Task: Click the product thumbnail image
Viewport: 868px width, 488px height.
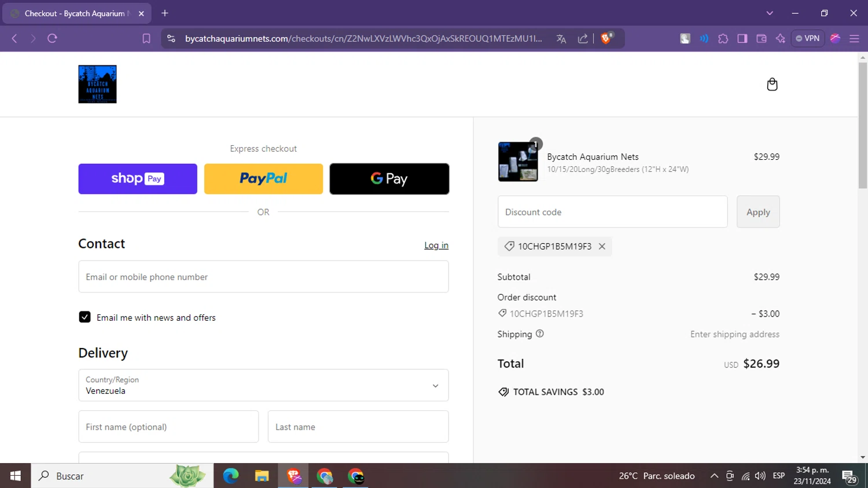Action: click(x=518, y=162)
